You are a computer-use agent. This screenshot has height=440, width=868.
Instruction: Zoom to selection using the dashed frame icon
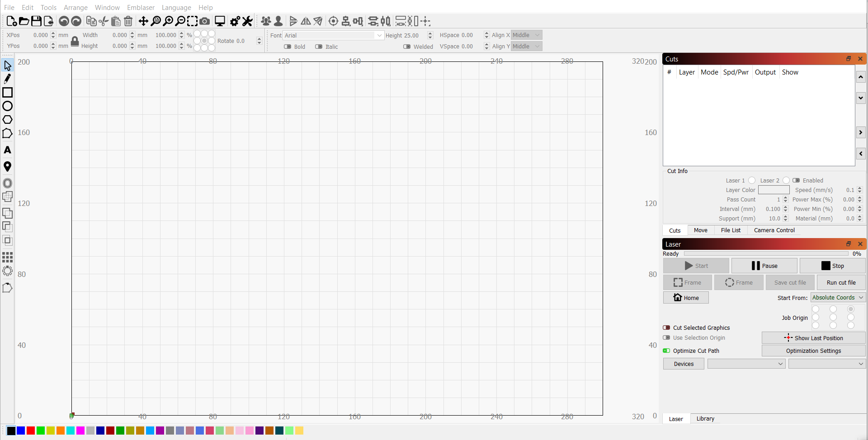[x=192, y=21]
